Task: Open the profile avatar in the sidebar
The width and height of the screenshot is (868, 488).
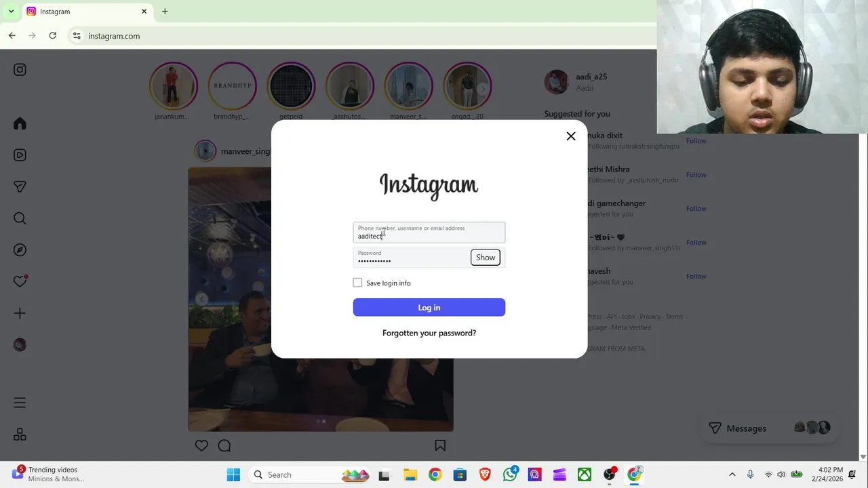Action: point(20,345)
